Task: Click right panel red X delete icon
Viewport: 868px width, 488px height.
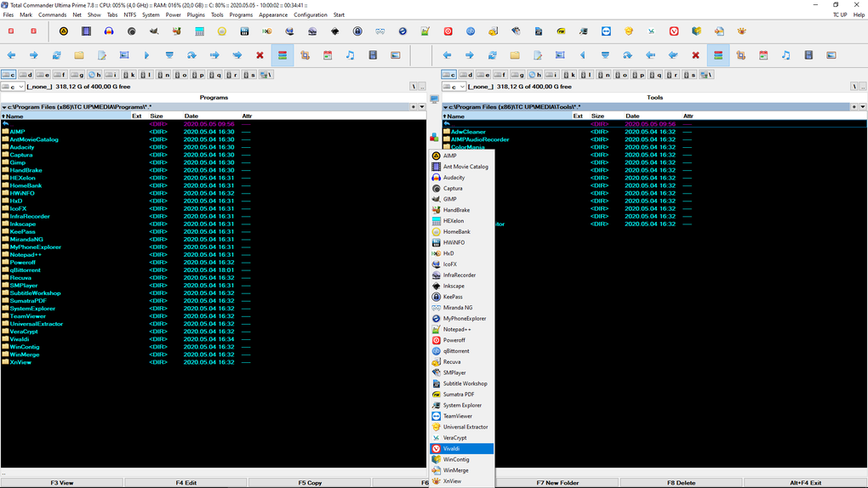Action: click(x=695, y=55)
